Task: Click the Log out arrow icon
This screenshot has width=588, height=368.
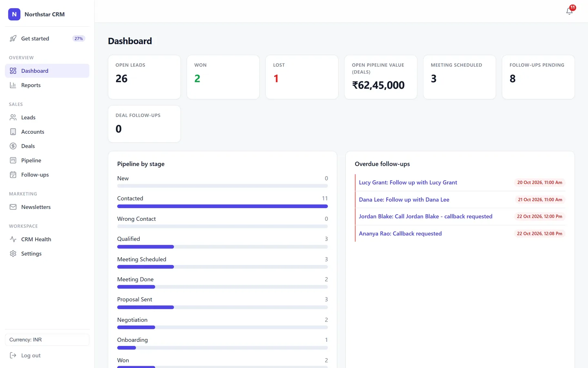Action: tap(13, 355)
